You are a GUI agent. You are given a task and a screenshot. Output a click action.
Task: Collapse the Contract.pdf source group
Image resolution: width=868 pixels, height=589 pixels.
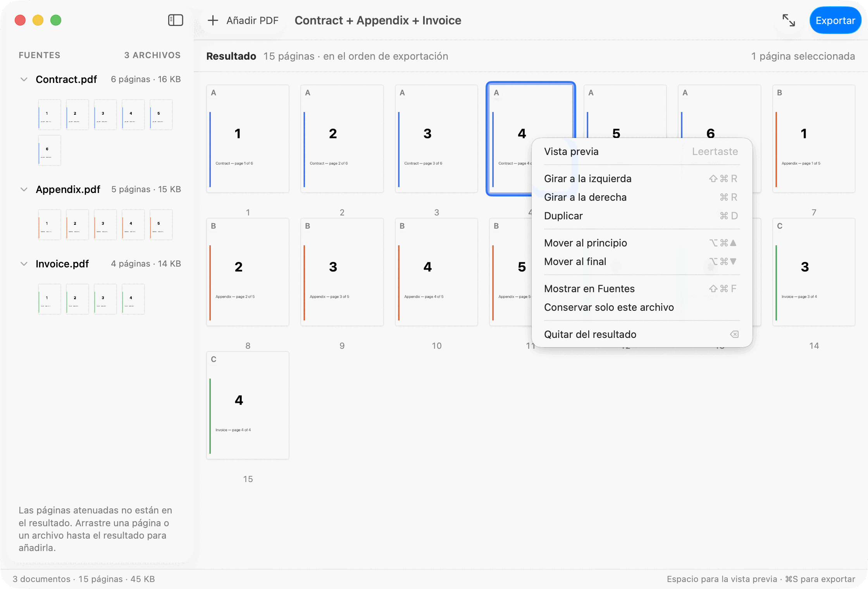(x=24, y=79)
